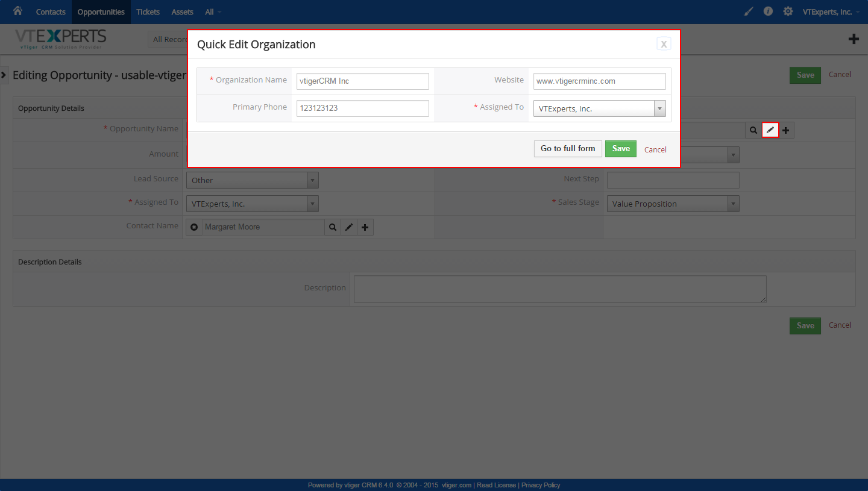This screenshot has height=491, width=868.
Task: Cancel the Quick Edit Organization dialog
Action: 655,149
